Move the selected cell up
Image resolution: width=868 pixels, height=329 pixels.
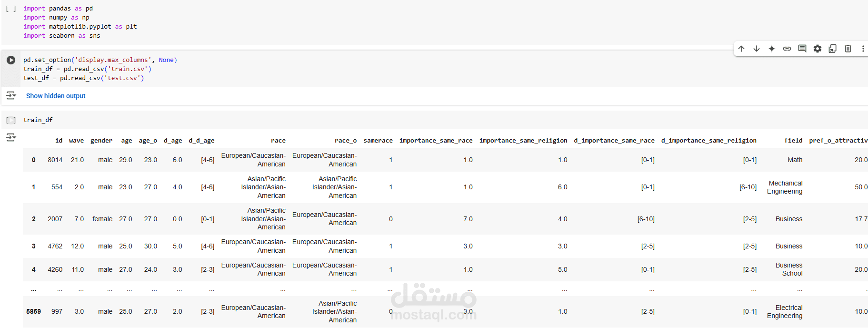coord(741,49)
